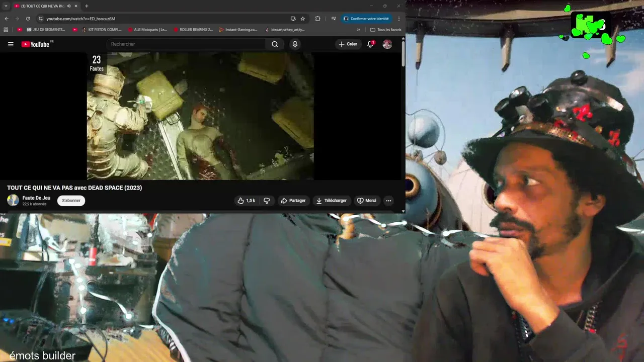Open the media controls icon in toolbar
This screenshot has height=362, width=644.
tap(333, 19)
